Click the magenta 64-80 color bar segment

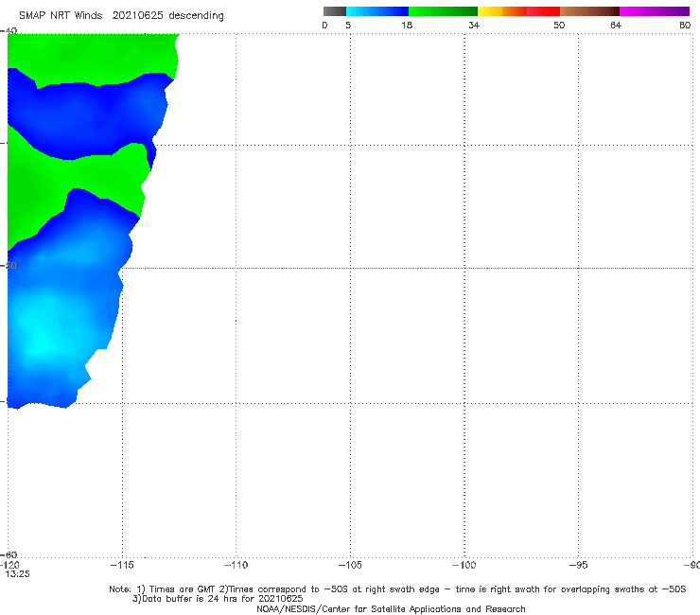click(x=655, y=11)
